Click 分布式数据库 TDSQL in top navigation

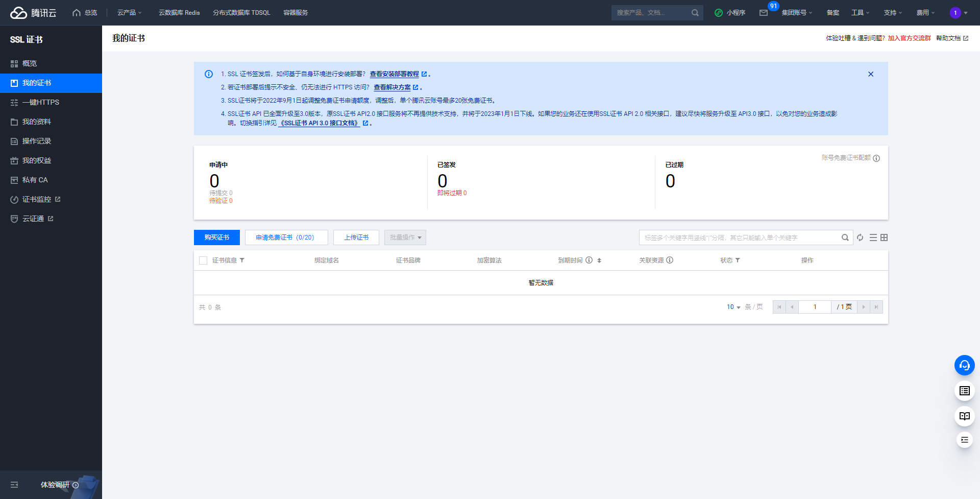pyautogui.click(x=241, y=13)
